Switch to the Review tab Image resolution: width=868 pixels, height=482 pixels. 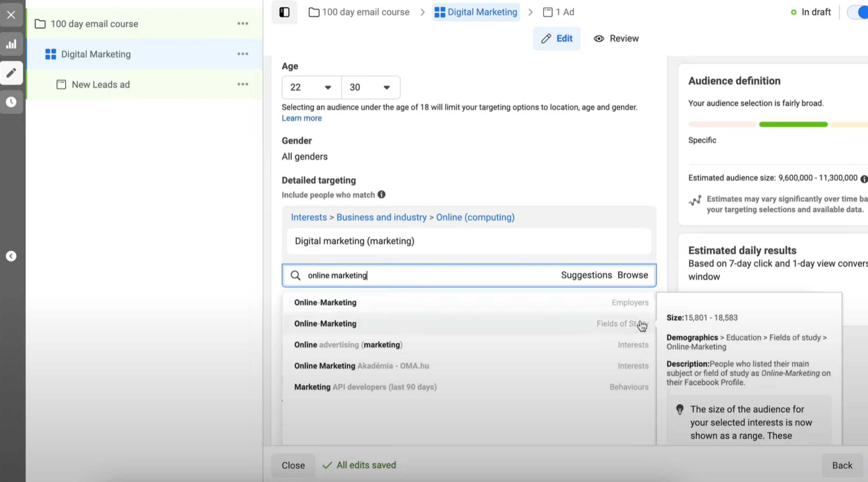tap(616, 39)
